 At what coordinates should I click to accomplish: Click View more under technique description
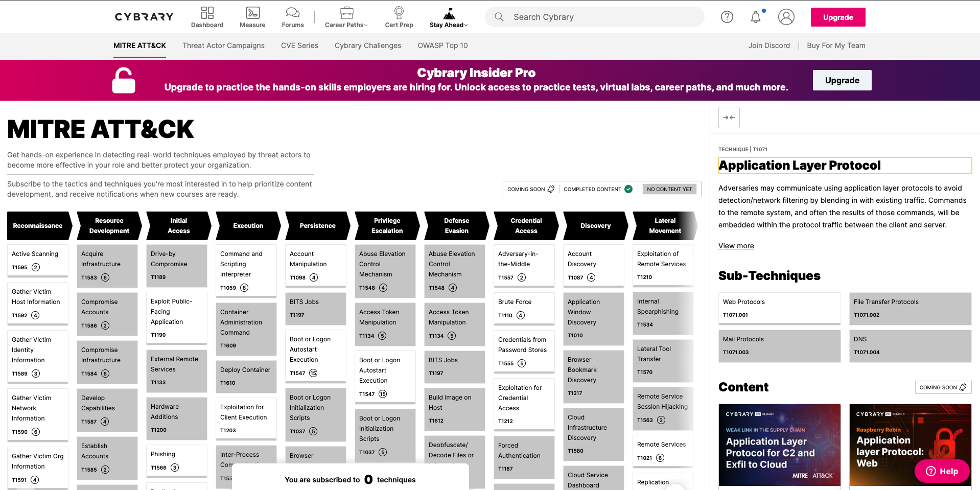click(736, 246)
